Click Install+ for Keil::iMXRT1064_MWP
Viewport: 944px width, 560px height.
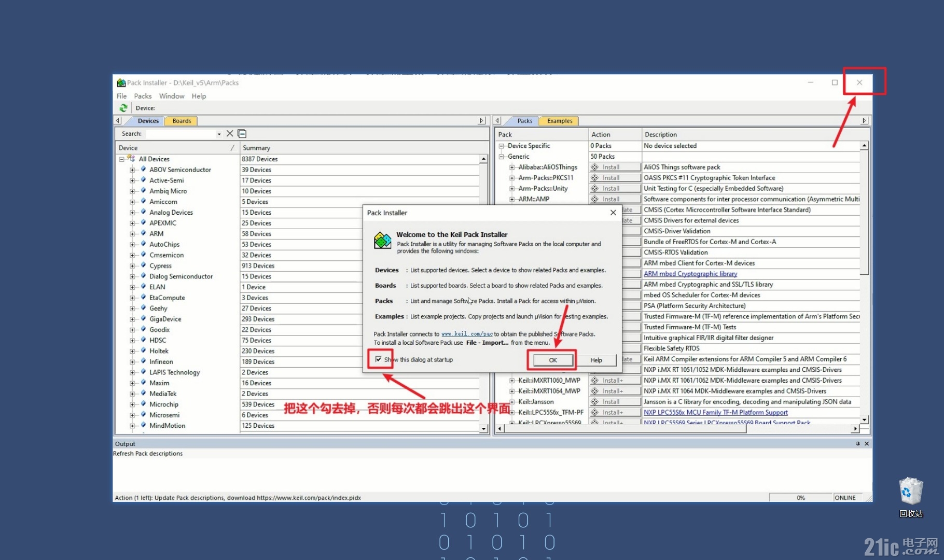pos(615,391)
